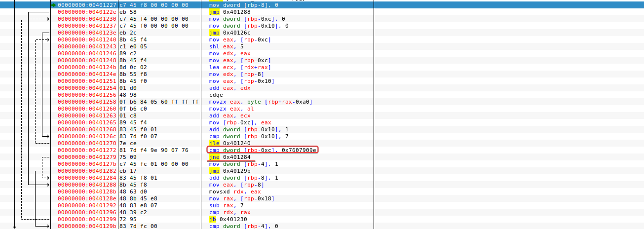Image resolution: width=644 pixels, height=229 pixels.
Task: Select instruction cmp dword [rbp-0xc], 0x7607909e
Action: coord(263,150)
